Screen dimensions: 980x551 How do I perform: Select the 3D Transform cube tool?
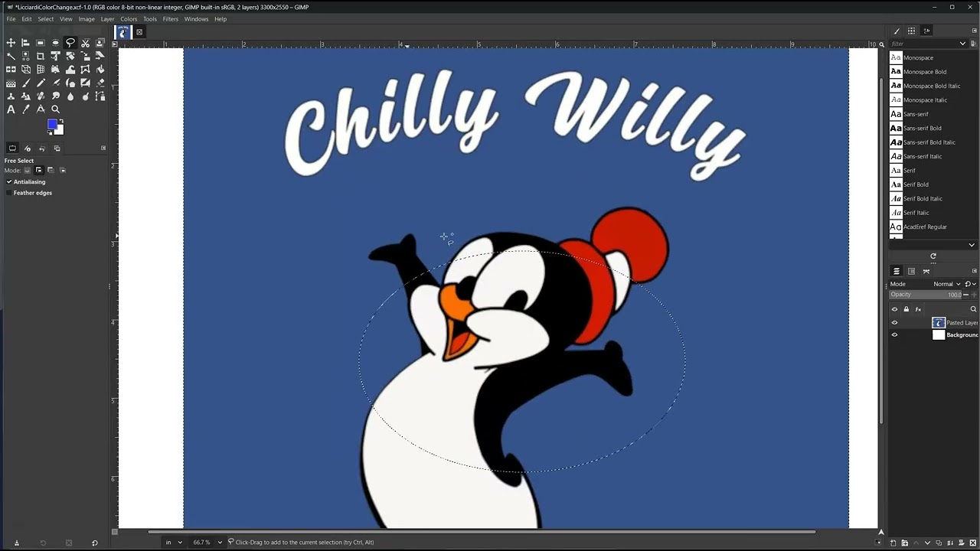pos(25,69)
